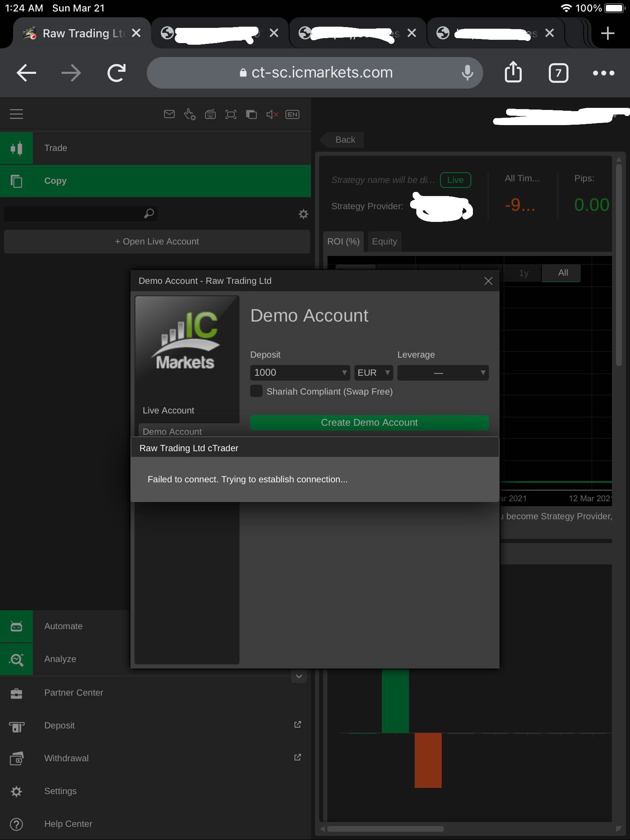Click the Analyze magnifier icon

(16, 659)
